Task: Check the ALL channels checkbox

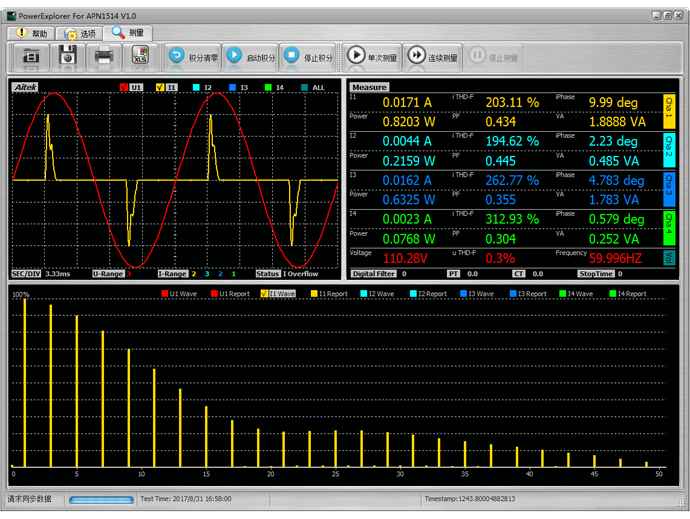Action: [306, 88]
